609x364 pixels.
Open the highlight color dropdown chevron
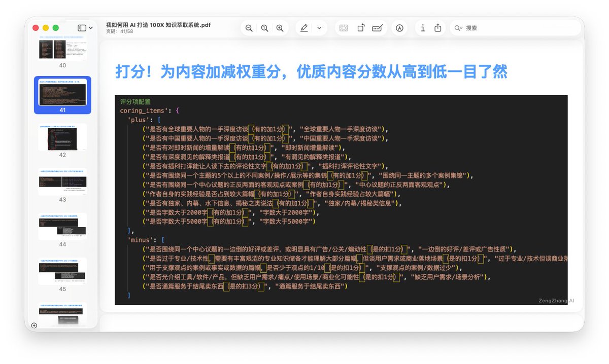tap(318, 28)
